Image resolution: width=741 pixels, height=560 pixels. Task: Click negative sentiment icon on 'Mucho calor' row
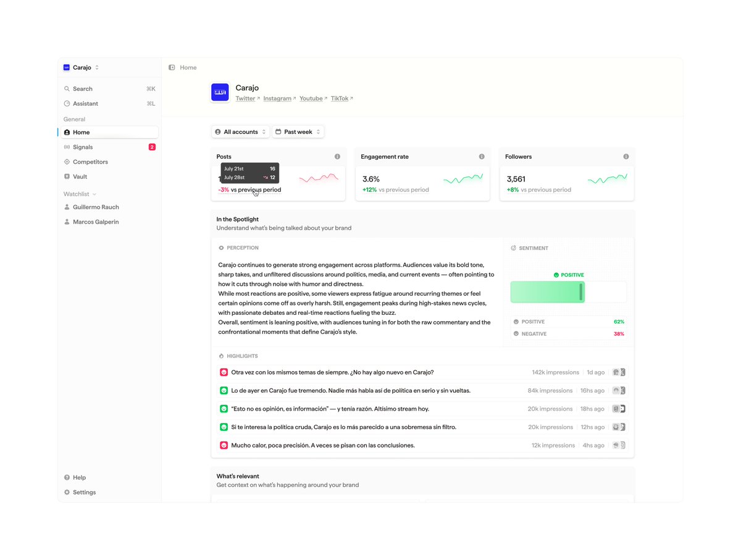click(224, 445)
